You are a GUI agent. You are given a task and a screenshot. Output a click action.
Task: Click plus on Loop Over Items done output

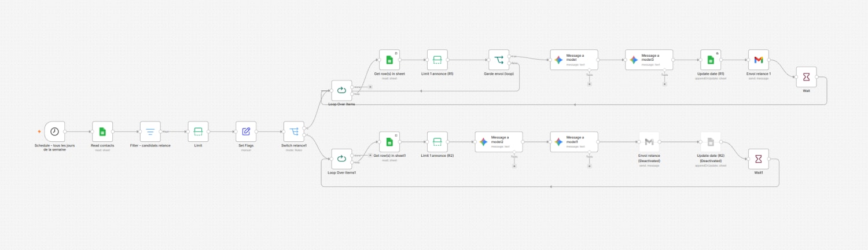coord(369,87)
